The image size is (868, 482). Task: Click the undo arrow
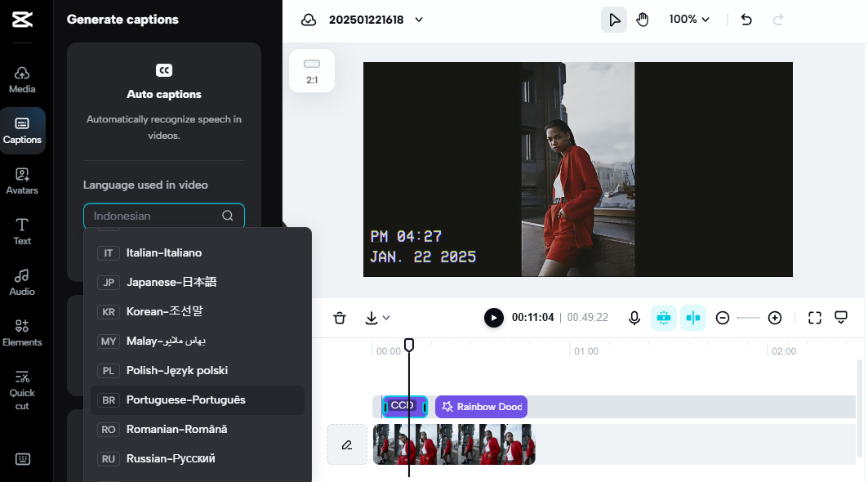(x=746, y=20)
